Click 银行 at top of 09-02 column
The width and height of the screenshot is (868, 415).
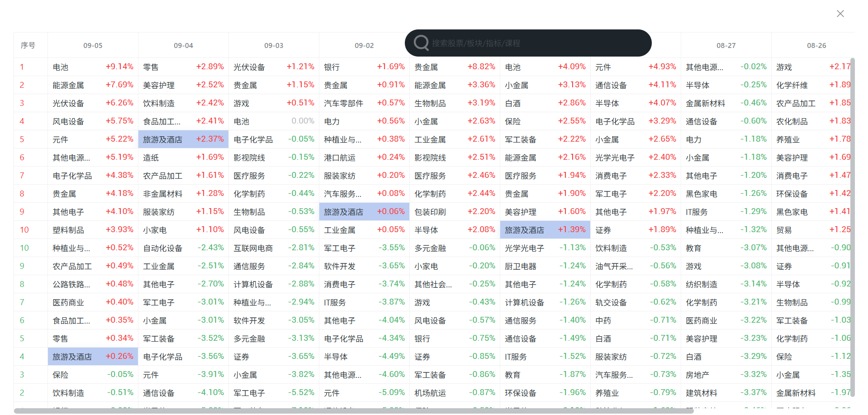click(x=332, y=67)
